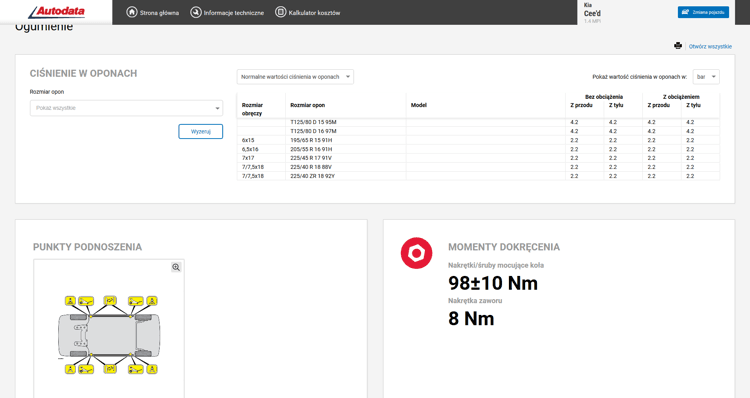Viewport: 750px width, 398px height.
Task: Open Kalkulator kosztów menu item
Action: pos(314,13)
